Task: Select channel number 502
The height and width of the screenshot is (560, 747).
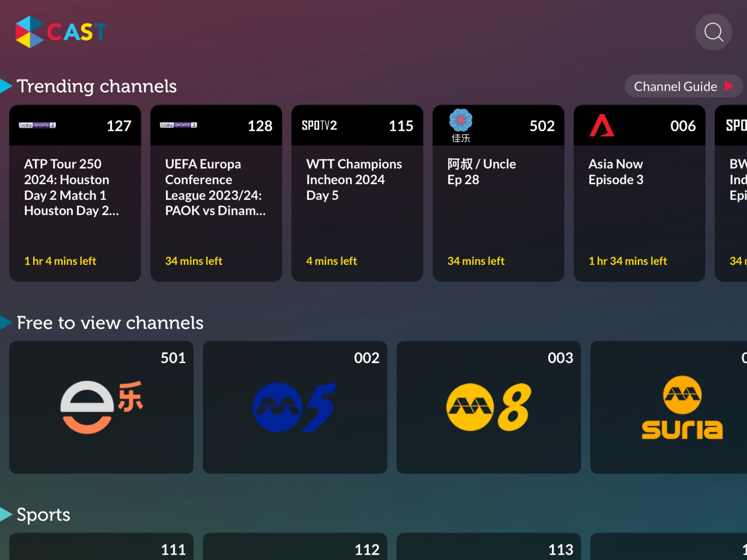Action: click(x=542, y=126)
